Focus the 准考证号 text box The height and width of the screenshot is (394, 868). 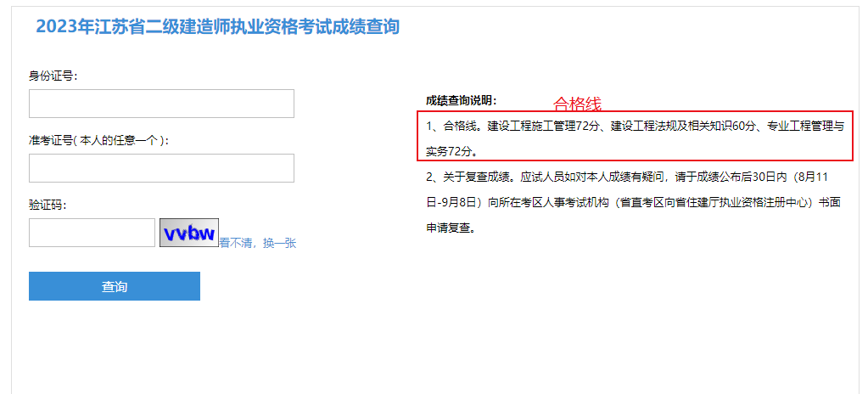(161, 168)
